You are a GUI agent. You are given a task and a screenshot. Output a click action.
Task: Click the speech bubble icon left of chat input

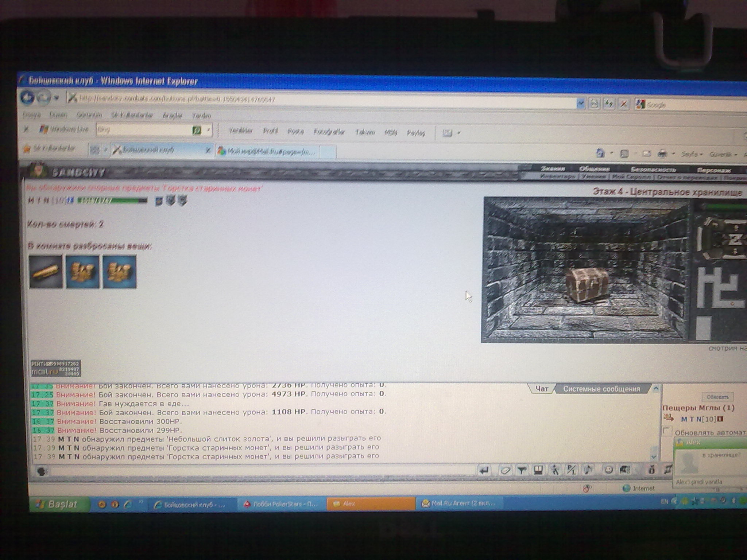pos(42,471)
